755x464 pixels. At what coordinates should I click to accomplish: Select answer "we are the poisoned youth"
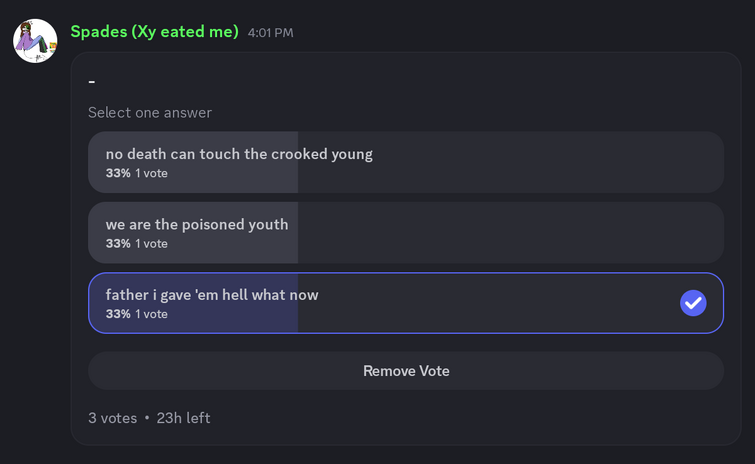point(406,232)
